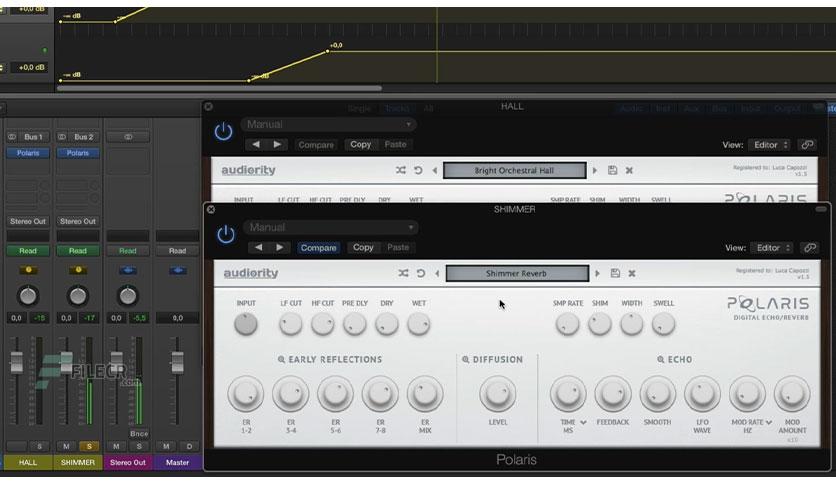Open SHIMMER strip Read automation mode menu
This screenshot has height=484, width=836.
[78, 251]
